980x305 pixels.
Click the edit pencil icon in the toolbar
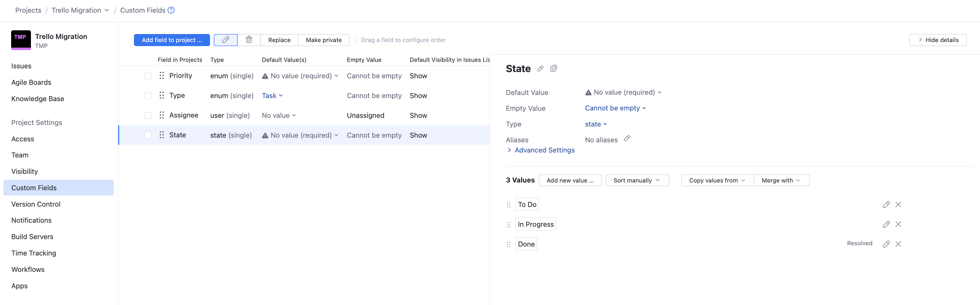coord(225,40)
